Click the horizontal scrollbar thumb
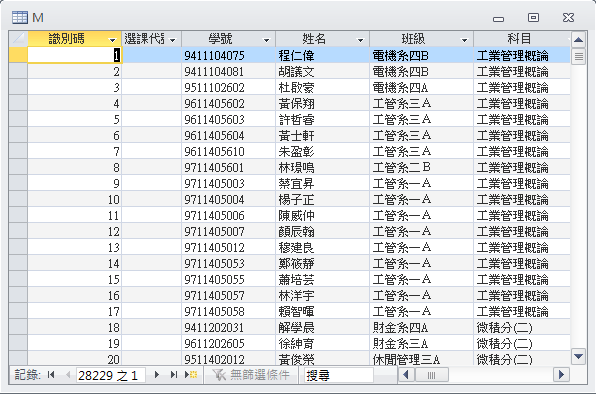Screen dimensions: 596x394 (x=431, y=375)
